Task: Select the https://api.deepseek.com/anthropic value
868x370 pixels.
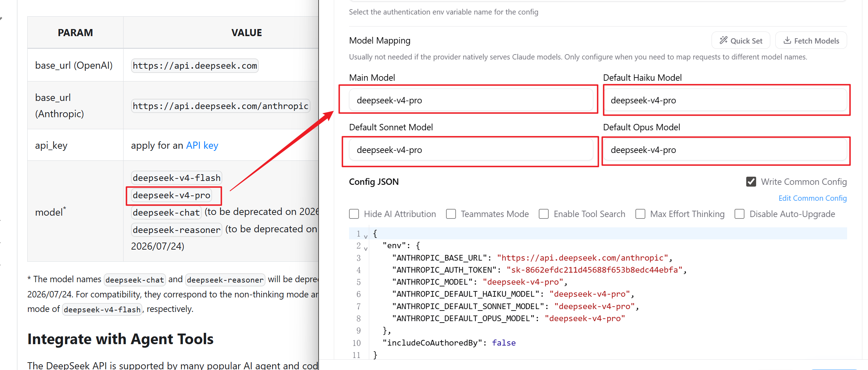Action: tap(221, 106)
